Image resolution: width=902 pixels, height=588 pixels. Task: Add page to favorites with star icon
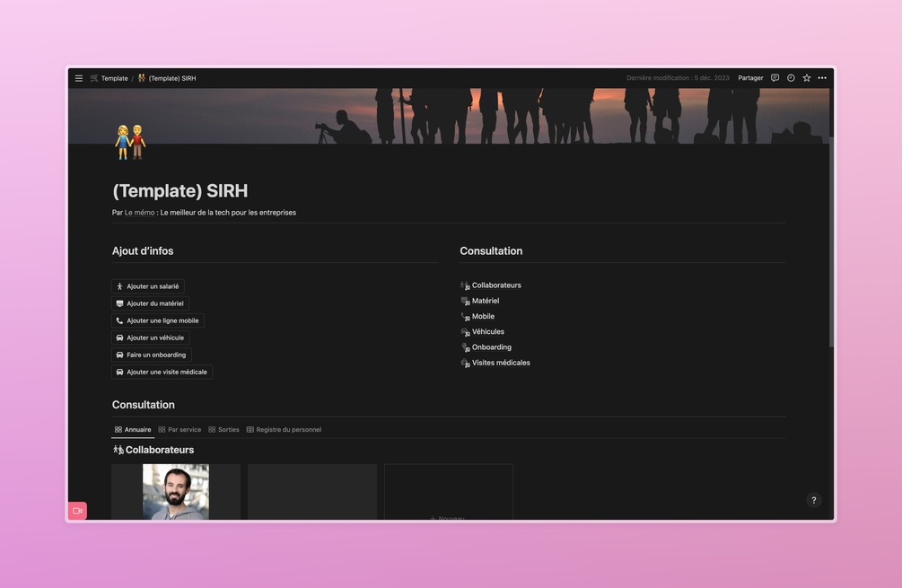(807, 78)
